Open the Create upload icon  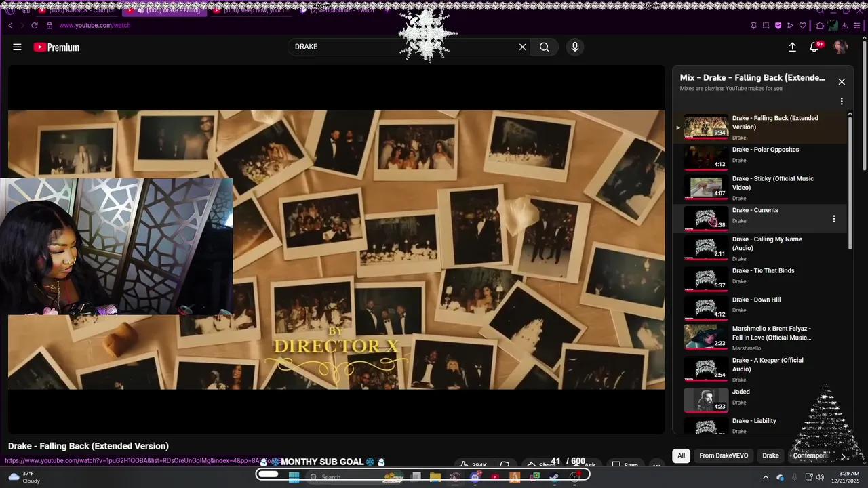pos(792,47)
